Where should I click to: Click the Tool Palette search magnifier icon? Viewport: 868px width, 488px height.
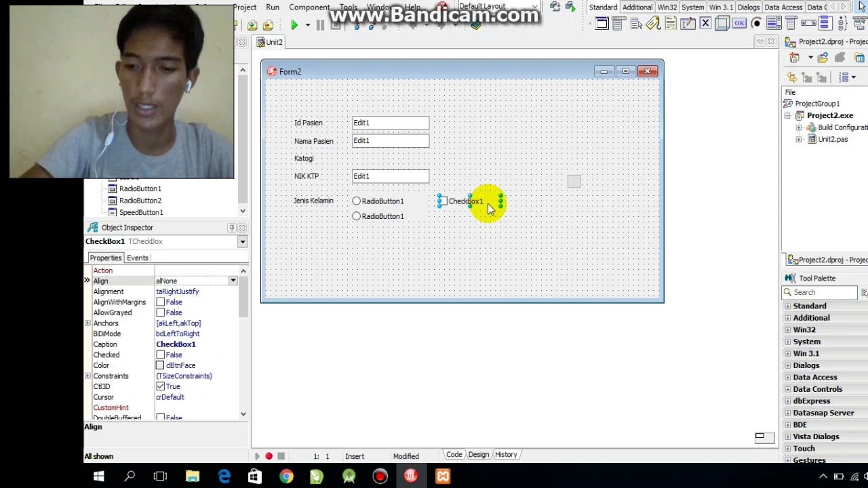pos(787,292)
